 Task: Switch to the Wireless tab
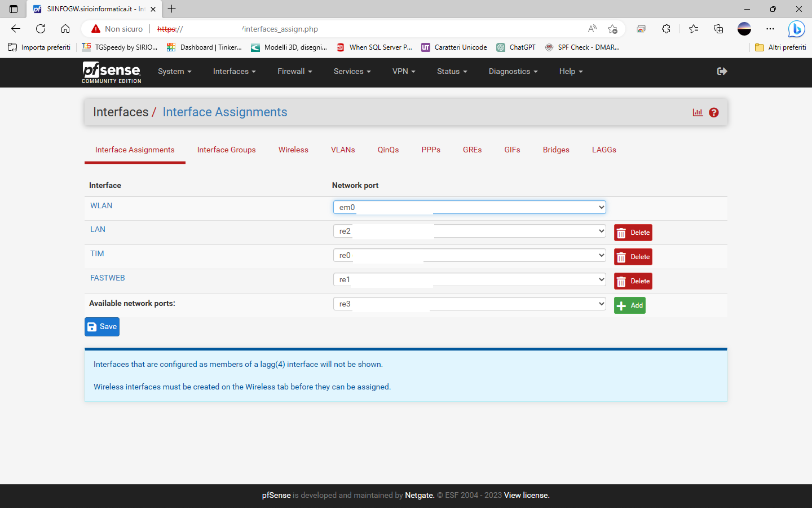point(293,150)
